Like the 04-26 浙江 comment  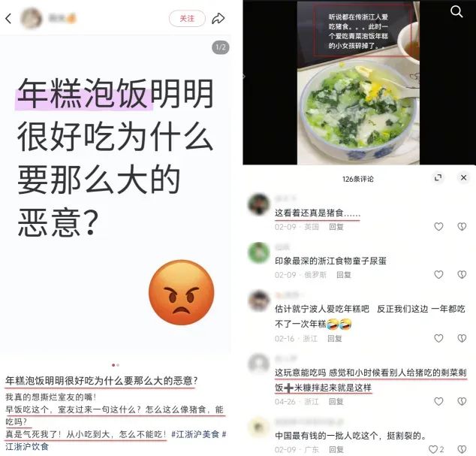point(438,401)
